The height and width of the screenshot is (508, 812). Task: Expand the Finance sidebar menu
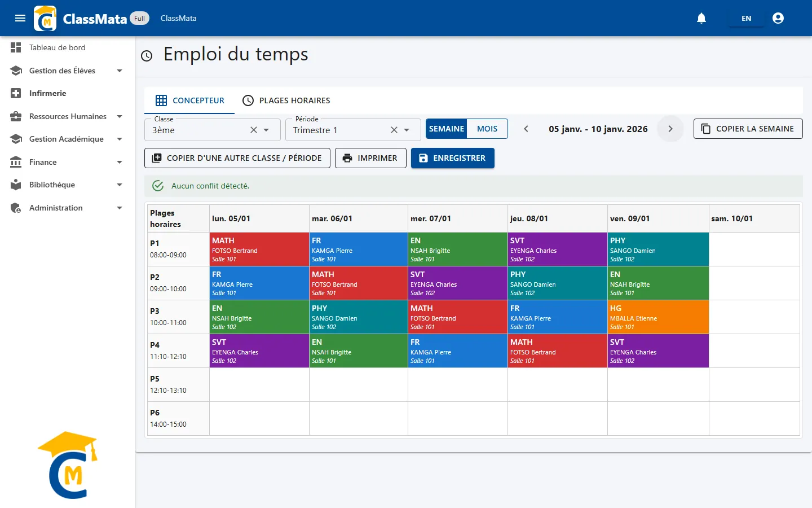(x=68, y=162)
